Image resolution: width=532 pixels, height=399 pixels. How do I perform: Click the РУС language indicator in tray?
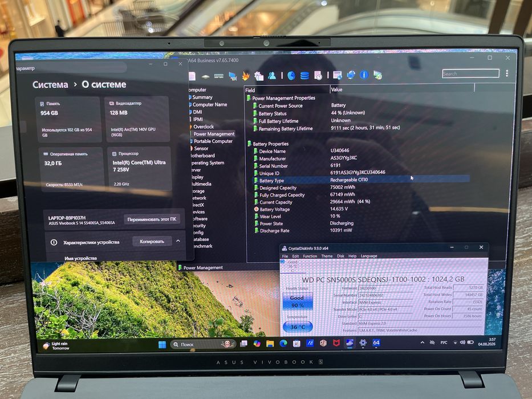tap(444, 343)
